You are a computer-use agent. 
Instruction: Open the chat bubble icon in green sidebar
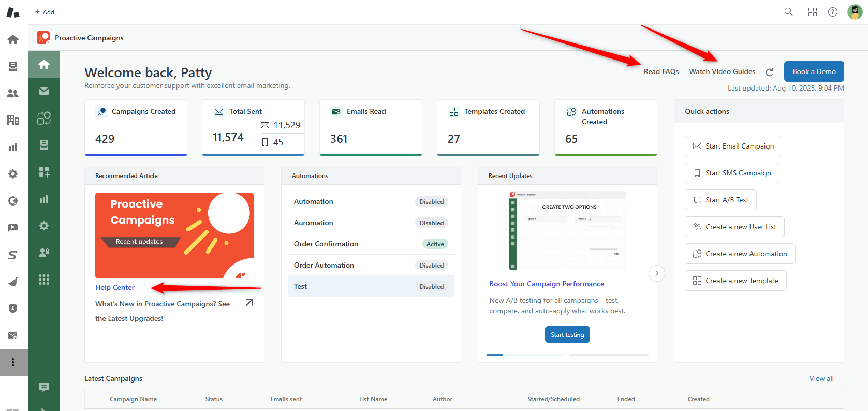click(x=44, y=387)
